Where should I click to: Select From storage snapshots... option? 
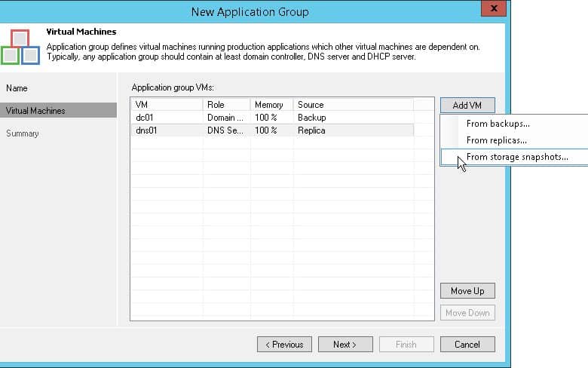coord(514,157)
